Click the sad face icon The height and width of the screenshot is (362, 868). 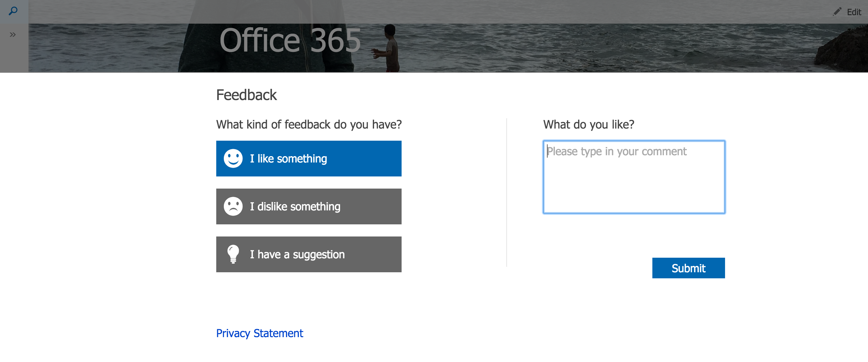(x=233, y=206)
